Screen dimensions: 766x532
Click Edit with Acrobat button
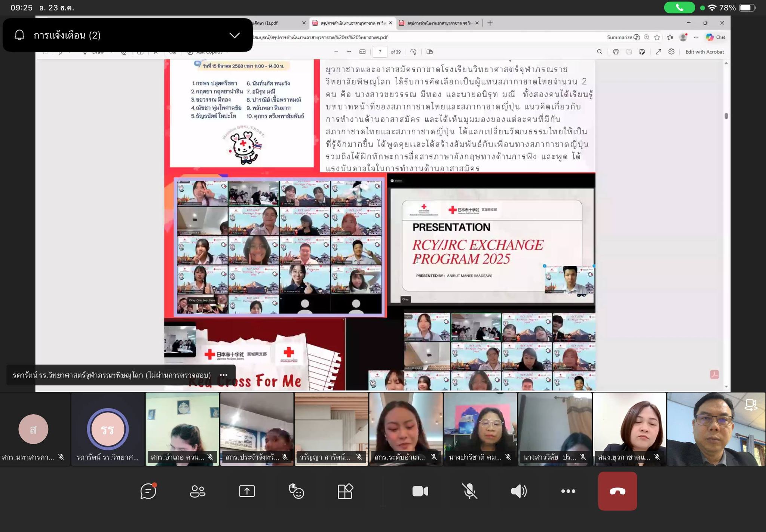click(x=704, y=52)
